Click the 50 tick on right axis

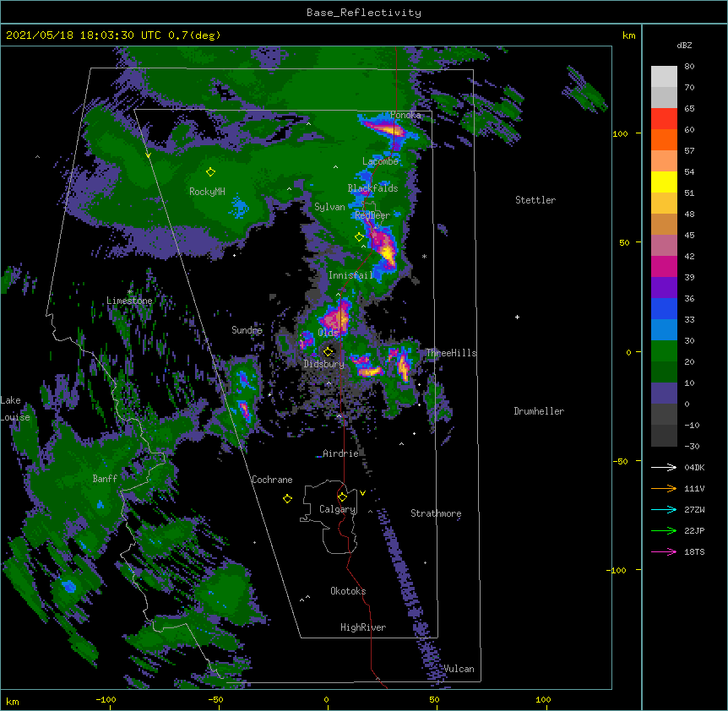[x=624, y=242]
